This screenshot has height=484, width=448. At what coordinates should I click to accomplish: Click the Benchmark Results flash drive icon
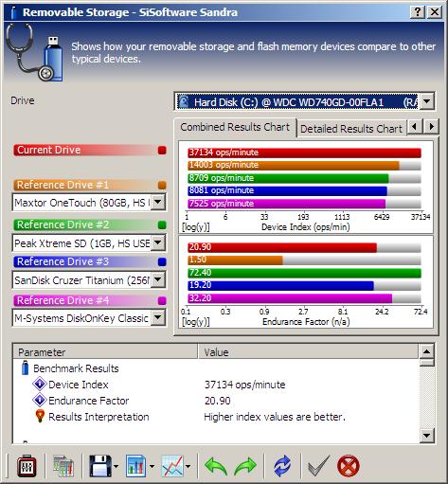pos(26,367)
